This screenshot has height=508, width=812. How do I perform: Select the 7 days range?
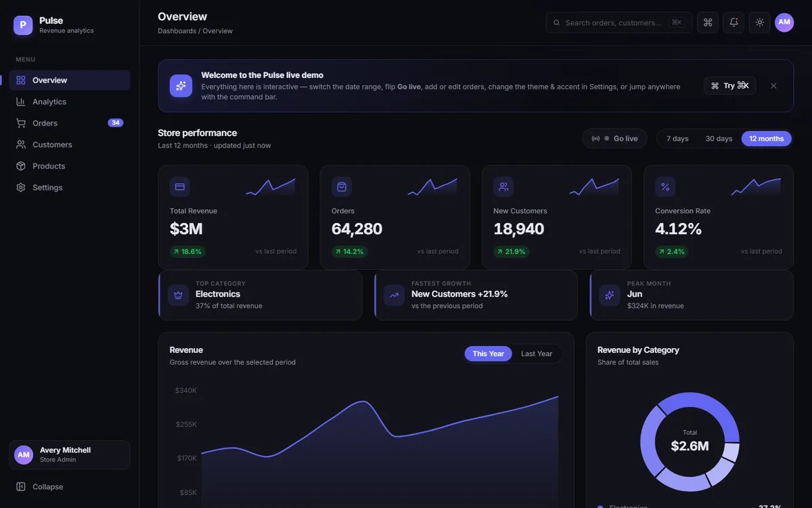[677, 139]
